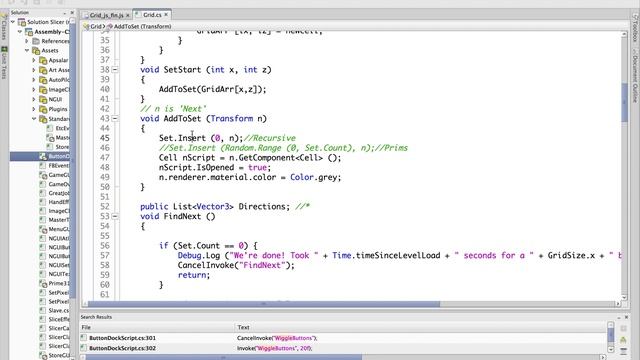Click the Search Results vertical scrollbar thumb

click(x=611, y=336)
